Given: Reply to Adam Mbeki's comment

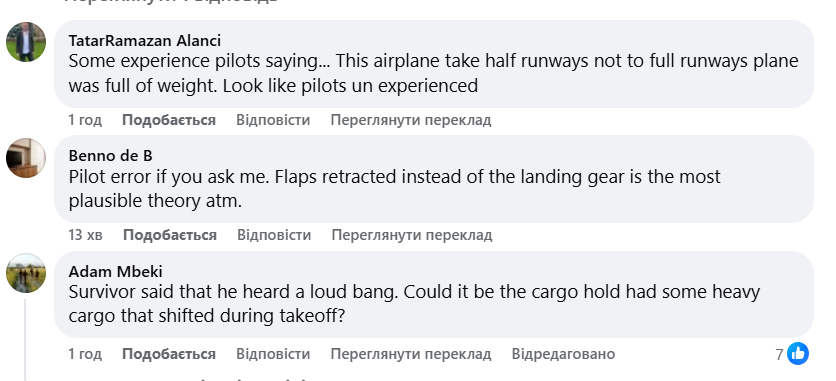Looking at the screenshot, I should (x=273, y=354).
